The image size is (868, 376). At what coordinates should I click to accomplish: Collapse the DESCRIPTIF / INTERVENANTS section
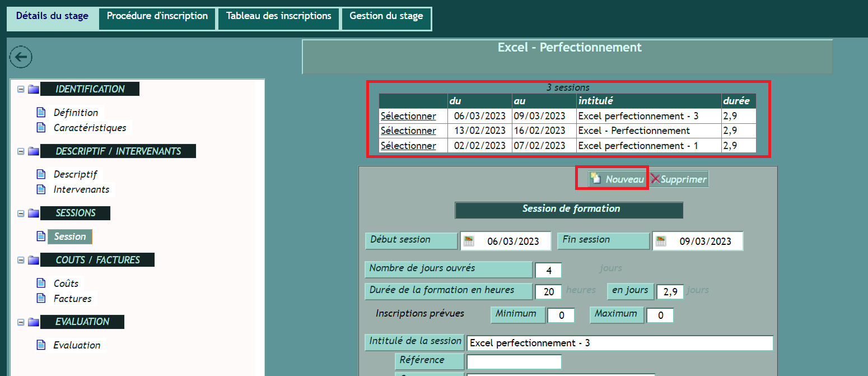pyautogui.click(x=21, y=151)
